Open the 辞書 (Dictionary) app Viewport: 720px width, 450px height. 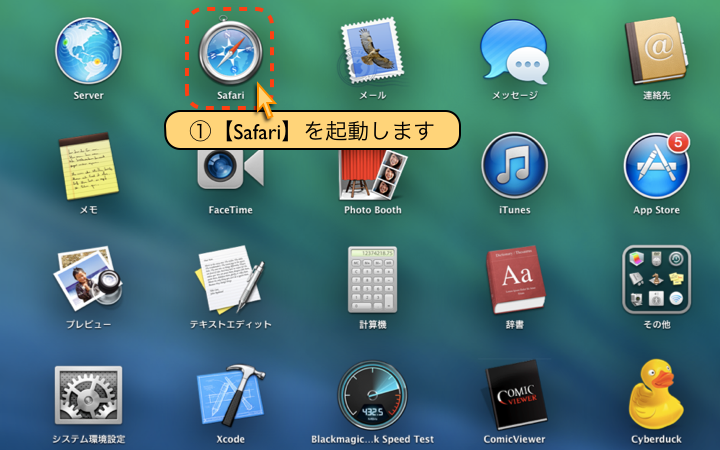pos(515,280)
